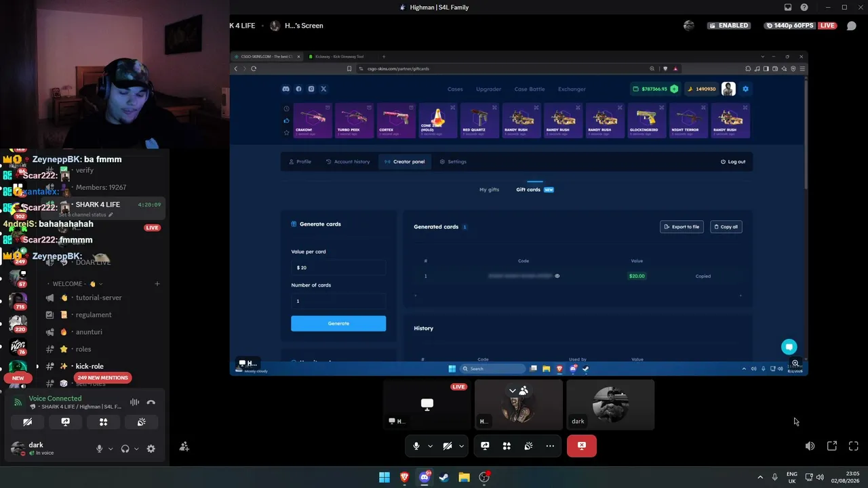868x488 pixels.
Task: Click the Copy all button
Action: coord(726,226)
